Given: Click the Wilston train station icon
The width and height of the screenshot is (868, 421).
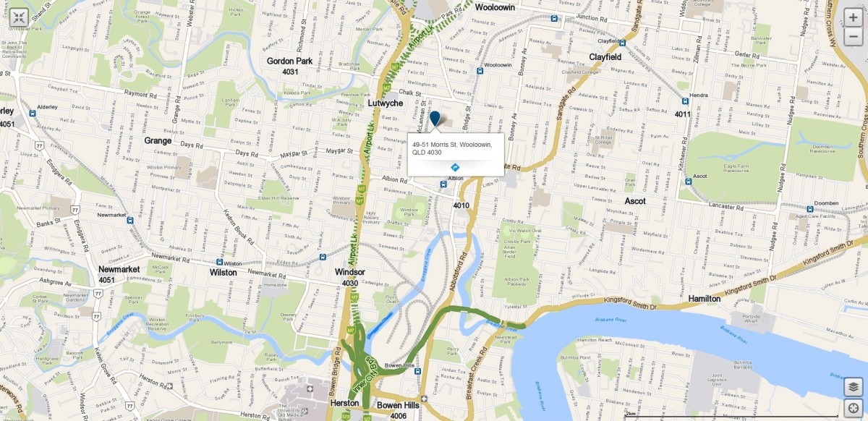Looking at the screenshot, I should point(219,263).
